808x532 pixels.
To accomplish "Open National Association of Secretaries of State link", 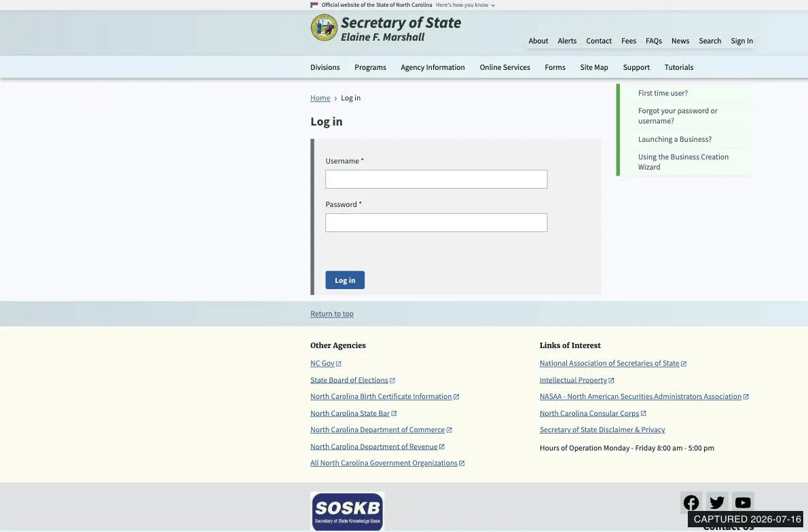I will [609, 364].
